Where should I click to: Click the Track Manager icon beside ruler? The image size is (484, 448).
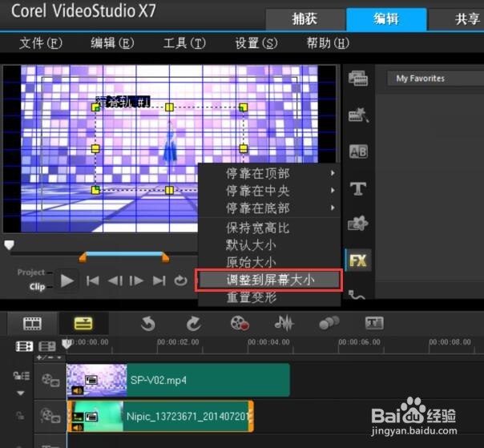point(47,346)
